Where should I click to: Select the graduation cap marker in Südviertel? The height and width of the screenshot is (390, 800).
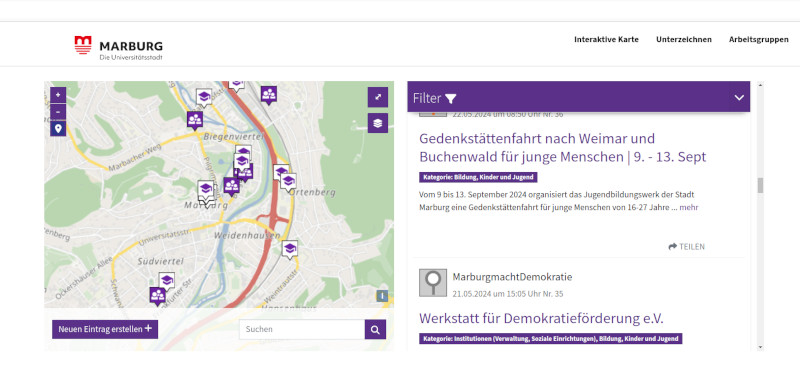(166, 281)
